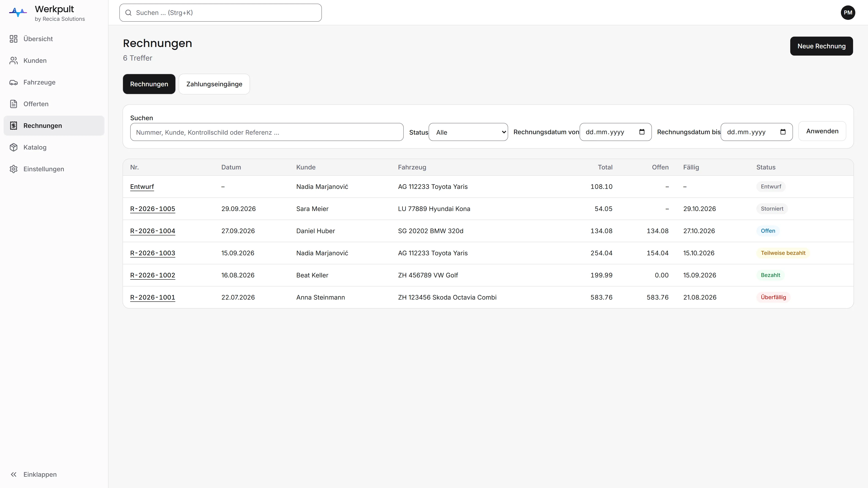The width and height of the screenshot is (868, 488).
Task: Click the Kunden people icon
Action: (14, 61)
